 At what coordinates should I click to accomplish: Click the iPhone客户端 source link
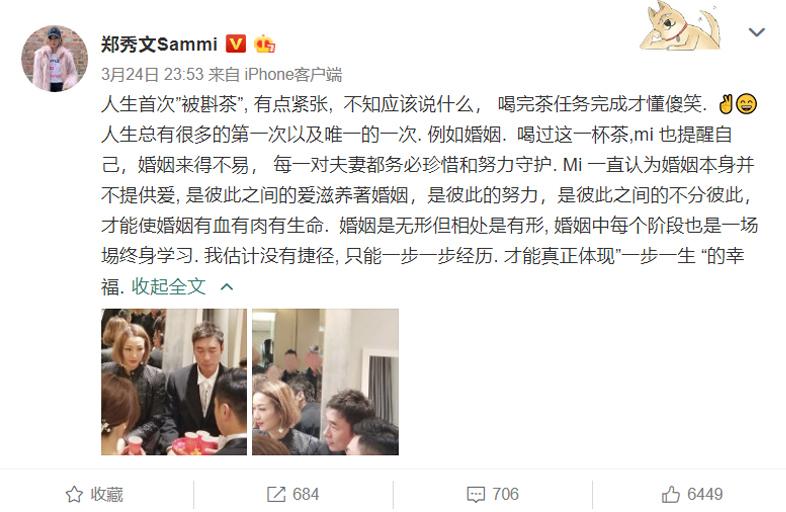point(293,75)
